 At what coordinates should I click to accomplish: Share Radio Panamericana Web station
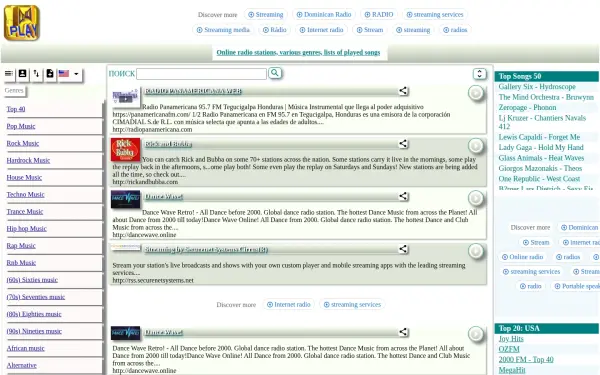pyautogui.click(x=403, y=91)
